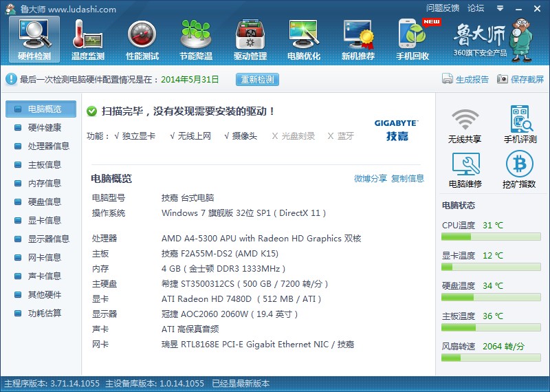Click the √ 独立显卡 feature label

pyautogui.click(x=135, y=136)
